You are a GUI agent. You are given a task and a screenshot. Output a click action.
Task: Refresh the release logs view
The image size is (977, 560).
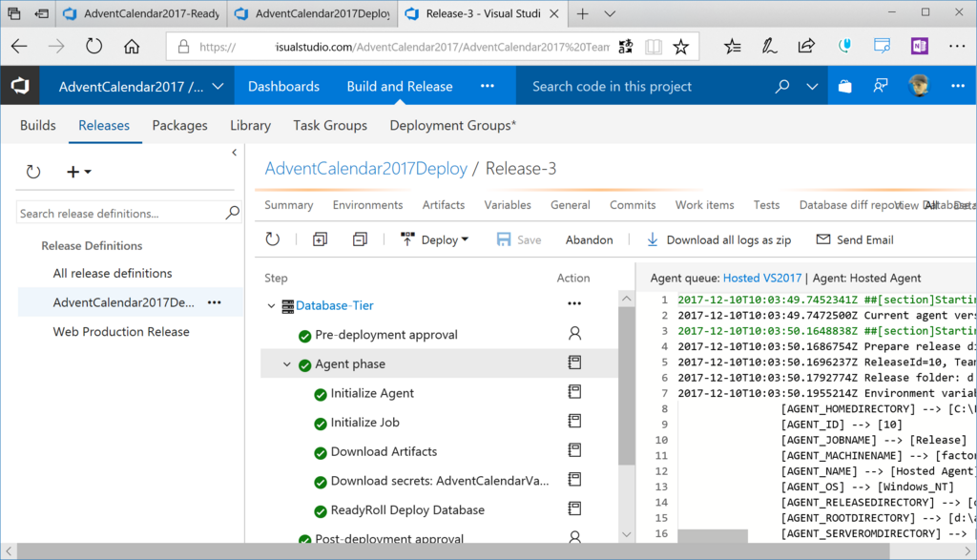click(x=272, y=239)
